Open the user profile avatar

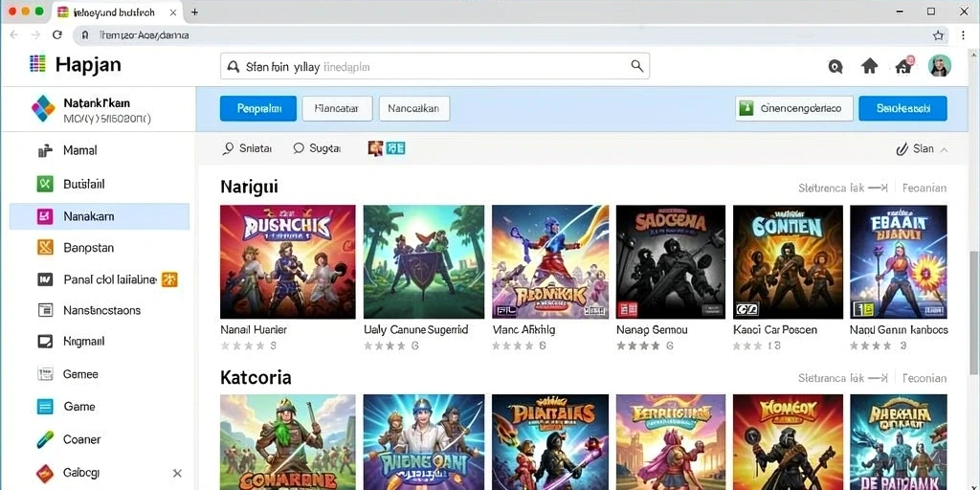(940, 66)
